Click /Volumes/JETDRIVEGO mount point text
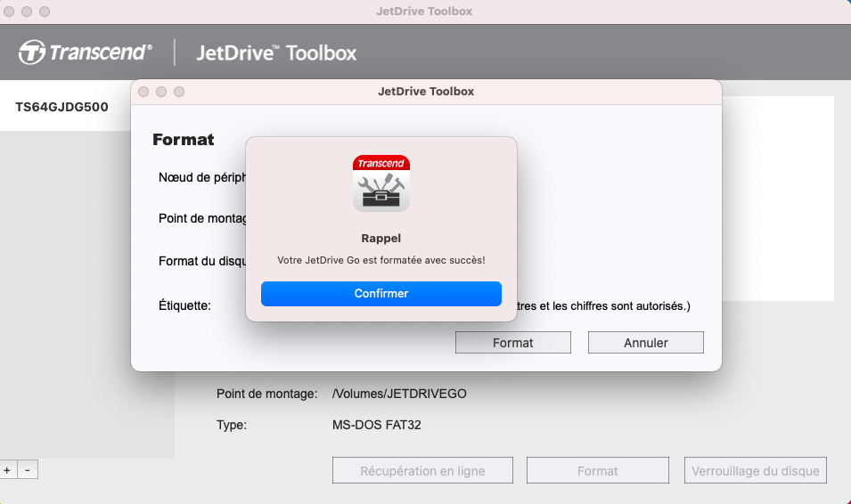Screen dimensions: 851x504 [399, 394]
